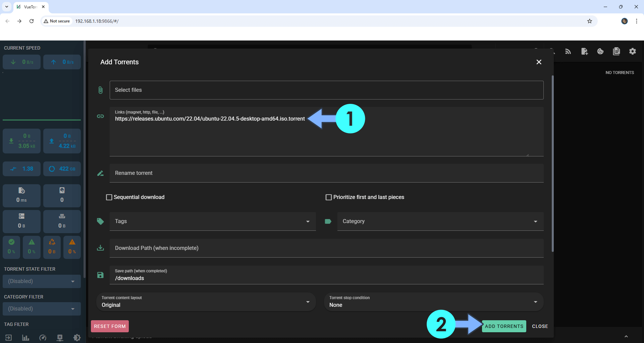Click the free disk space 422 GB card
The image size is (644, 343).
click(x=62, y=169)
